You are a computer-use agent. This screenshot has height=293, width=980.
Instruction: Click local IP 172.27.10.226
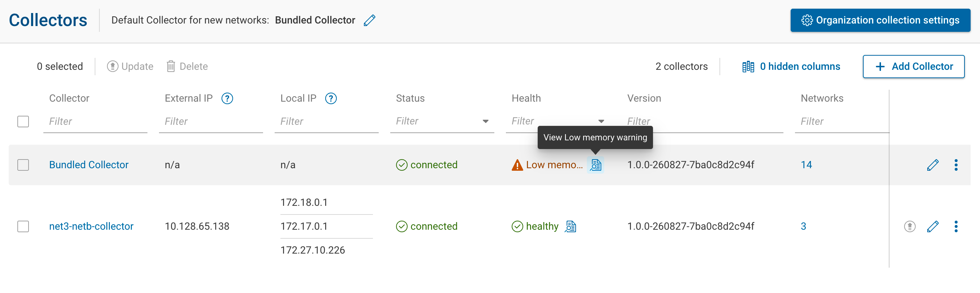click(313, 250)
